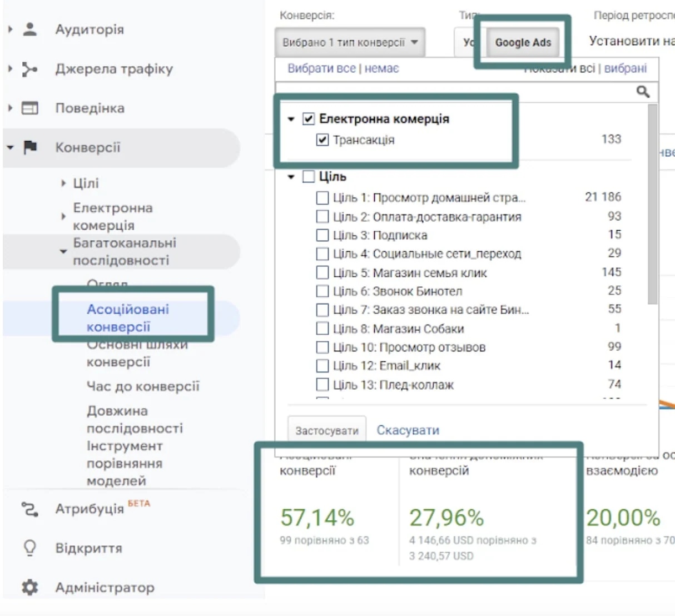The width and height of the screenshot is (675, 616).
Task: Click the Поведінка layout icon
Action: click(30, 108)
